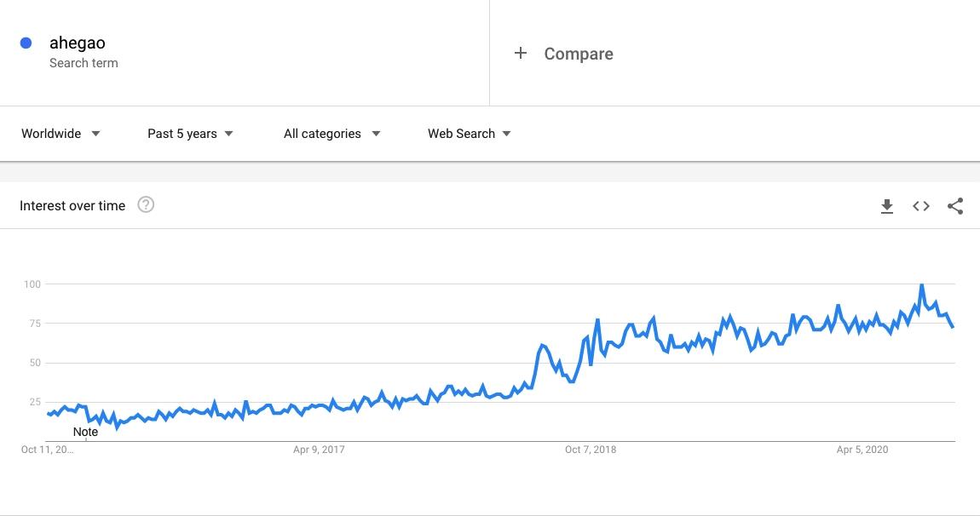Viewport: 980px width, 516px height.
Task: Click the Compare button text
Action: 579,54
